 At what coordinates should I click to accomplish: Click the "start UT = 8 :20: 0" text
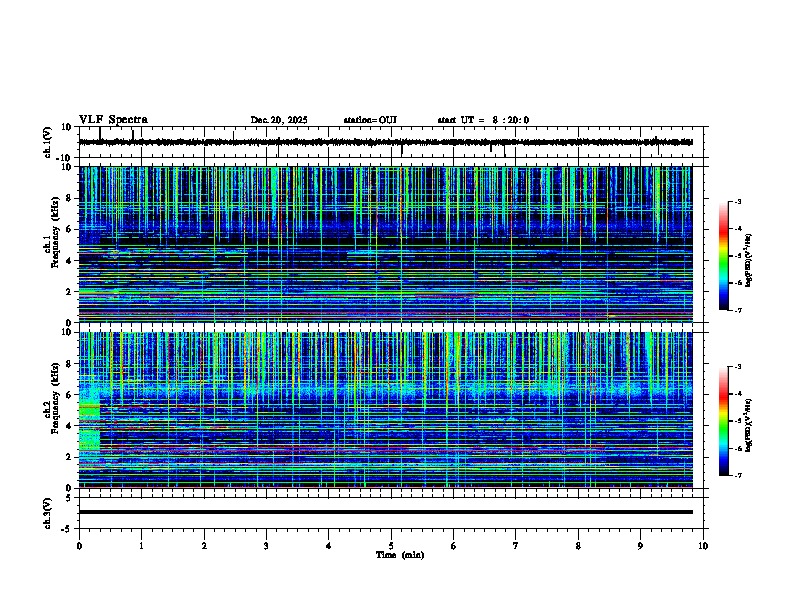coord(483,120)
